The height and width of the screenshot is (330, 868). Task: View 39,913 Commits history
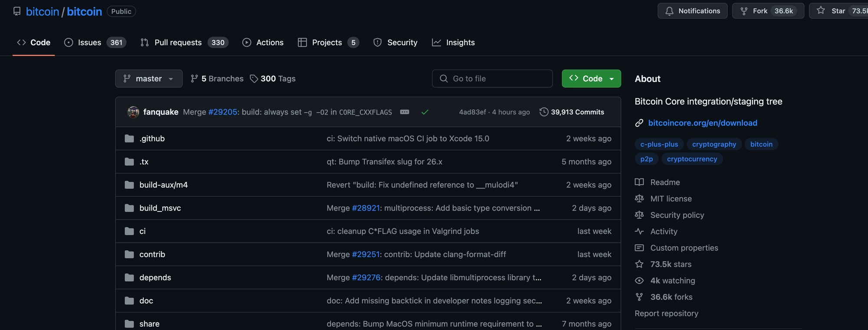572,112
